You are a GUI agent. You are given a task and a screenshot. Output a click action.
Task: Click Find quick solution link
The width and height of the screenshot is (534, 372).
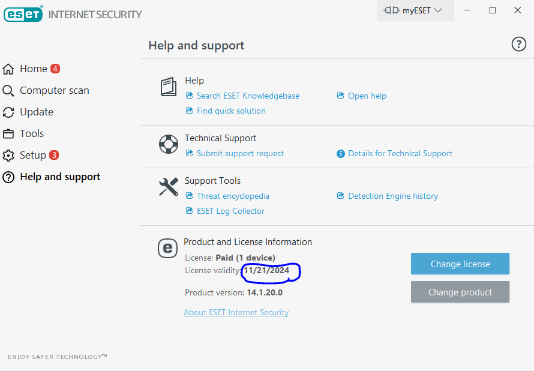pos(231,111)
